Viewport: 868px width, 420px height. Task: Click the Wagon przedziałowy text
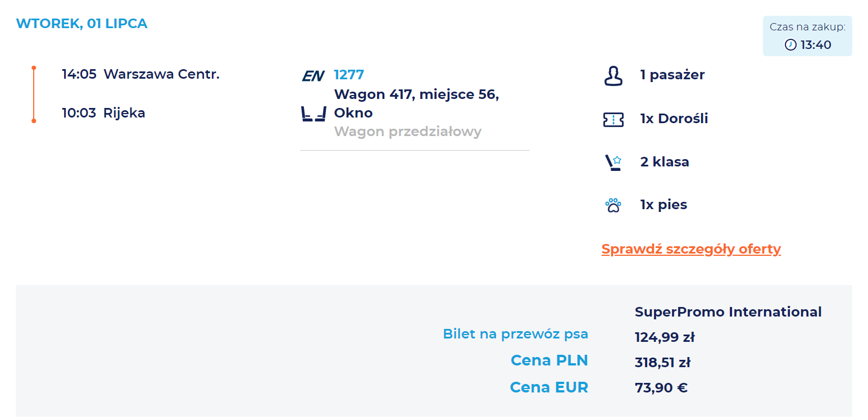[407, 132]
